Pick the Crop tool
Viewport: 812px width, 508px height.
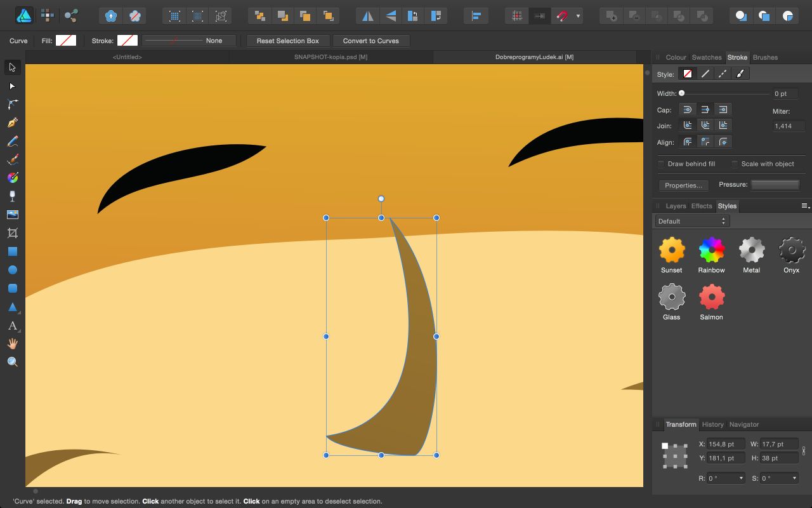pyautogui.click(x=12, y=233)
